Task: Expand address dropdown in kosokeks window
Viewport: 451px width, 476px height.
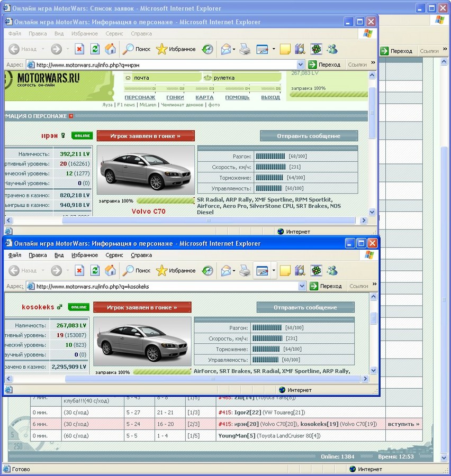Action: [302, 286]
